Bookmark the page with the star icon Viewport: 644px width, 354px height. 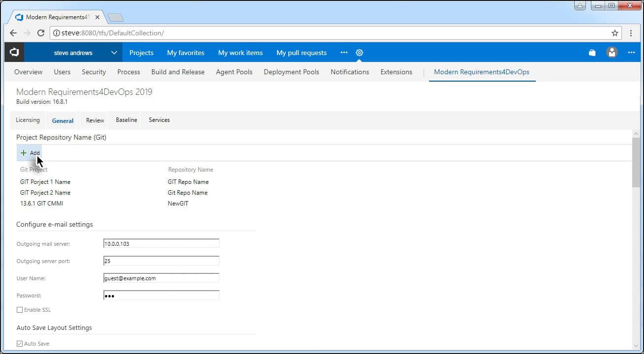point(615,33)
